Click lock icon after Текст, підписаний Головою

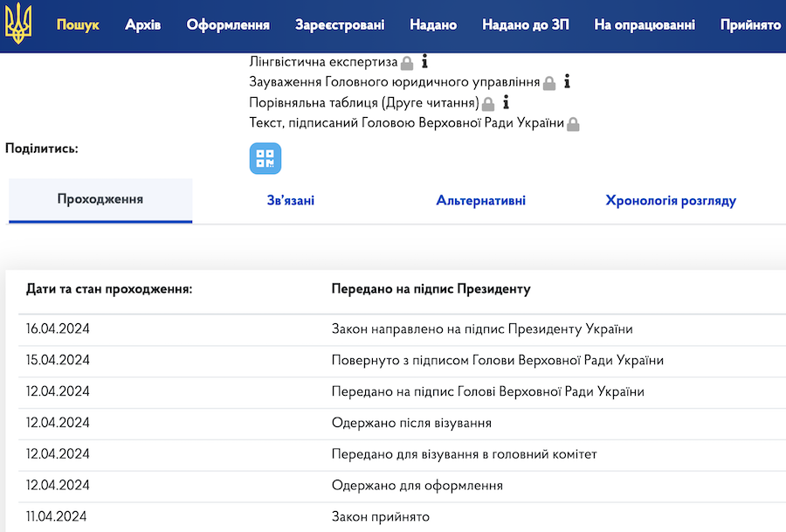(x=573, y=125)
